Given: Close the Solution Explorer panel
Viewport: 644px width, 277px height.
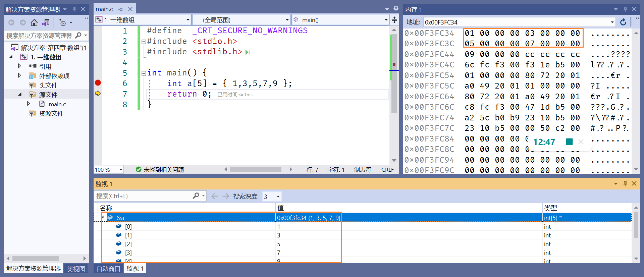Looking at the screenshot, I should point(83,9).
